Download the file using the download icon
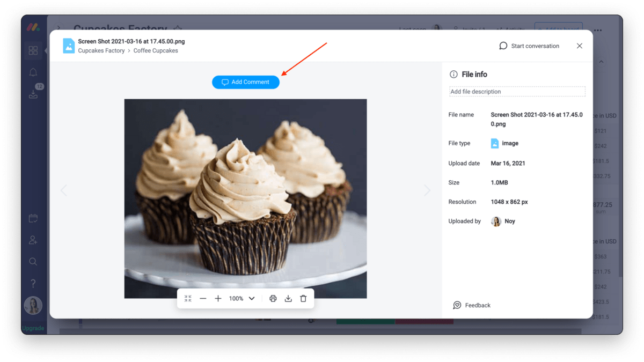This screenshot has width=644, height=362. [288, 299]
